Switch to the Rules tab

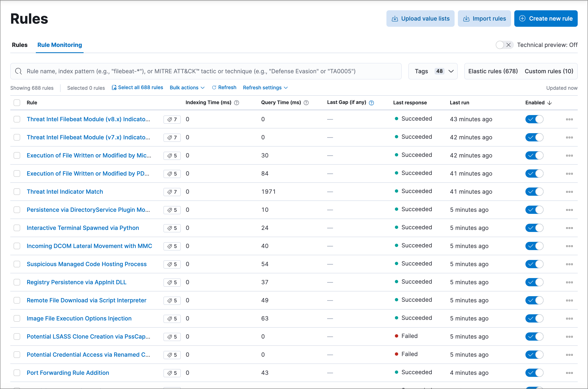[x=20, y=45]
